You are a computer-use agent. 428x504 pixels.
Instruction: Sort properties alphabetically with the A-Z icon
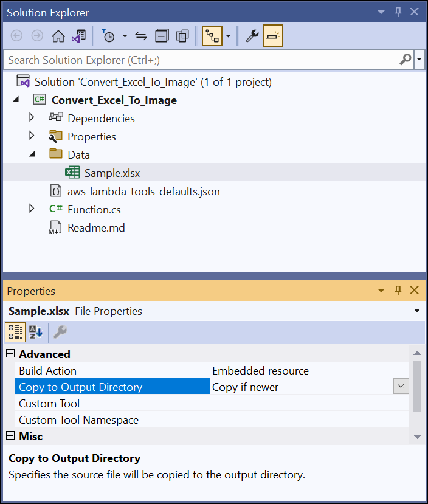tap(35, 332)
